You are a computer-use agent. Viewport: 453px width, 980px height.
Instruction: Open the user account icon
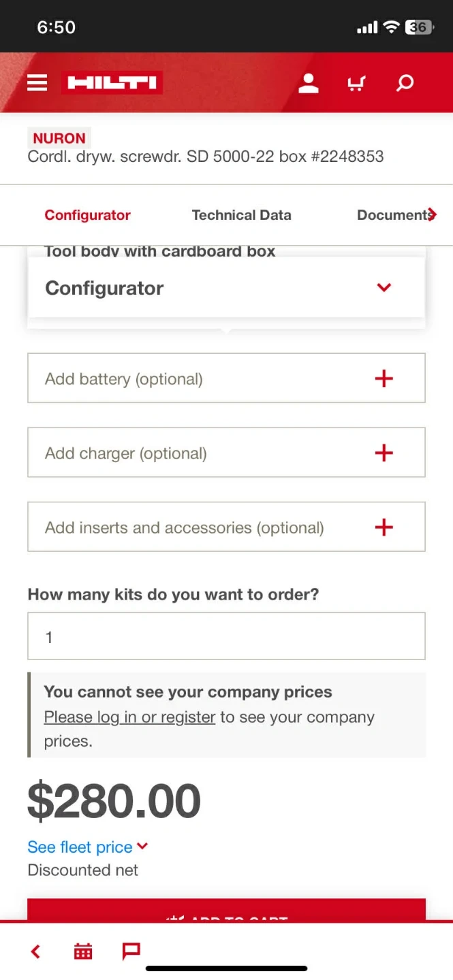pyautogui.click(x=309, y=83)
